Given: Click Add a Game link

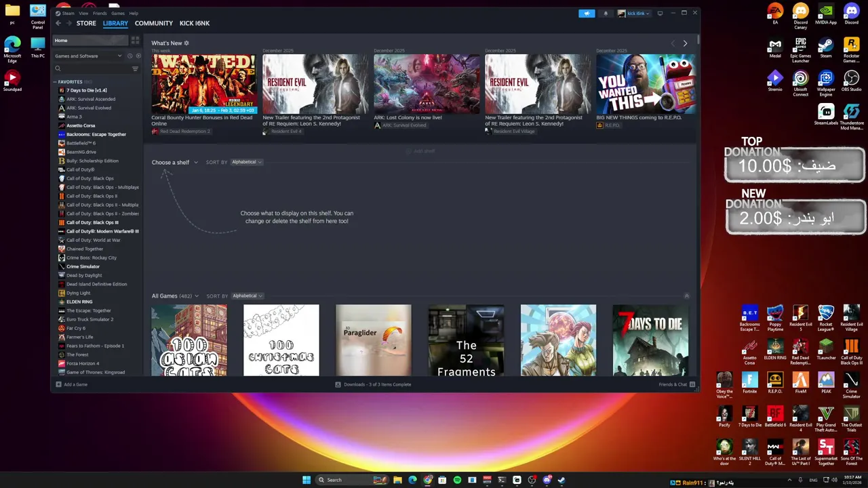Looking at the screenshot, I should (x=75, y=384).
